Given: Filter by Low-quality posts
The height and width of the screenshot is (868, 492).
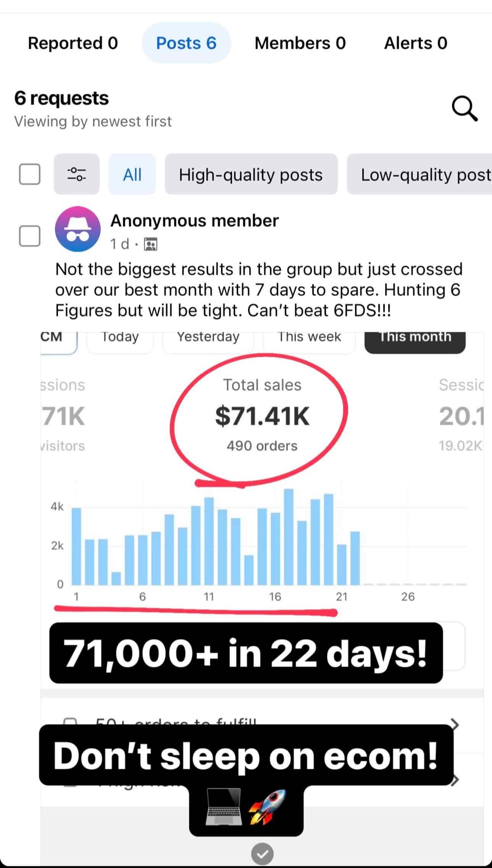Looking at the screenshot, I should click(x=424, y=174).
